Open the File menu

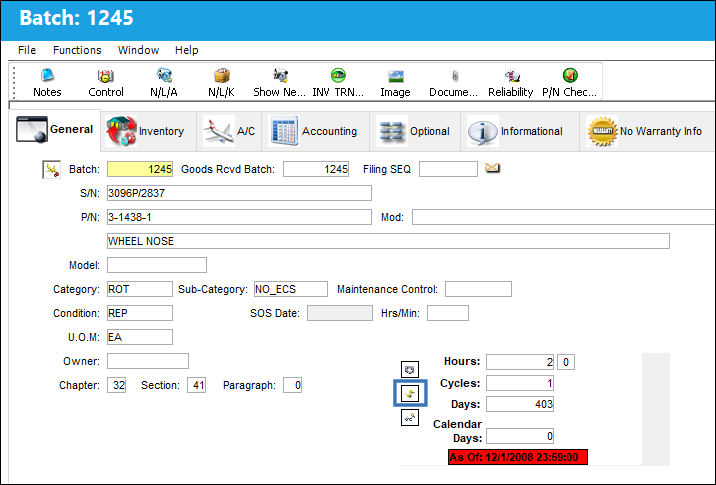(27, 50)
